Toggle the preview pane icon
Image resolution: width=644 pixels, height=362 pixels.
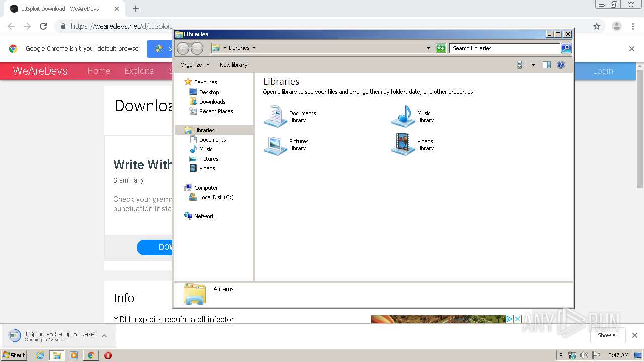pos(547,65)
